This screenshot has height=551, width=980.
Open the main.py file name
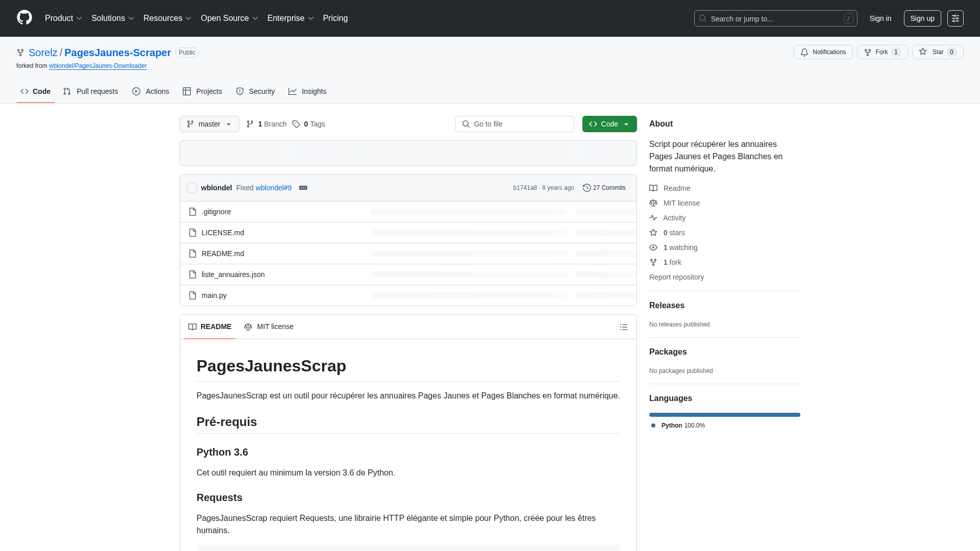pos(214,295)
